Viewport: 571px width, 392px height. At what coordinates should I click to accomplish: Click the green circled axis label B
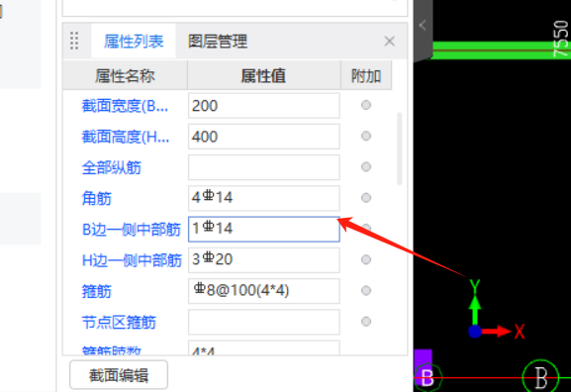540,378
